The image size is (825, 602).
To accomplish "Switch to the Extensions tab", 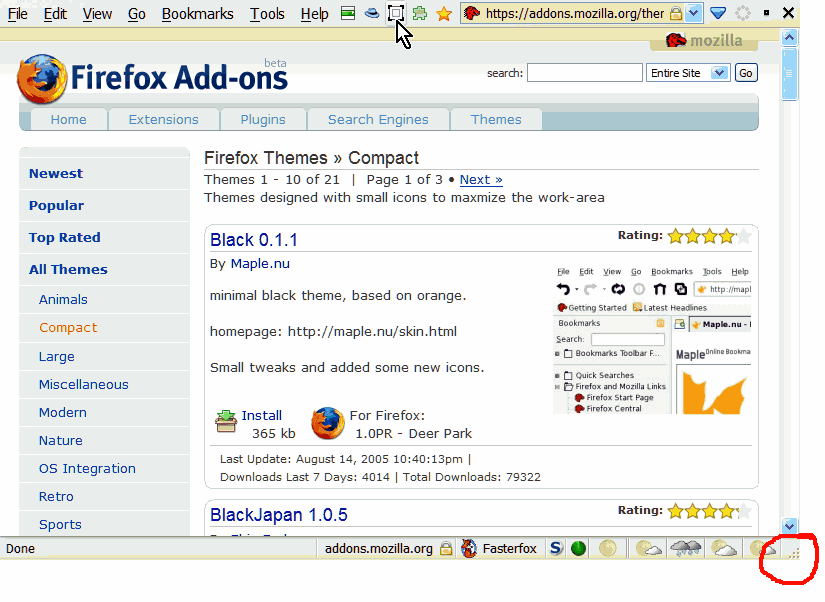I will click(x=163, y=119).
